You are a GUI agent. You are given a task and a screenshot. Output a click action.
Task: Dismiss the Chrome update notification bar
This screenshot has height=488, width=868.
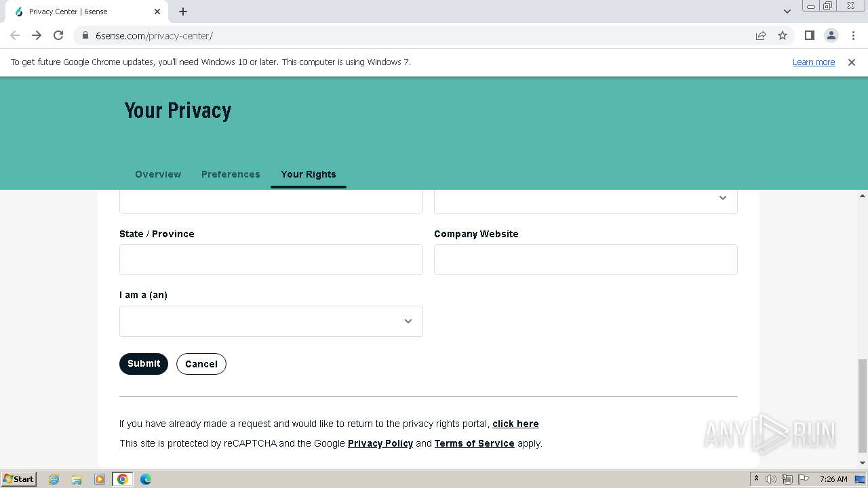point(852,62)
